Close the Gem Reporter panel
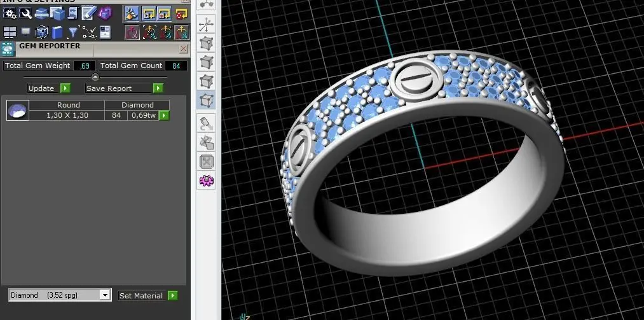The width and height of the screenshot is (644, 320). coord(184,49)
